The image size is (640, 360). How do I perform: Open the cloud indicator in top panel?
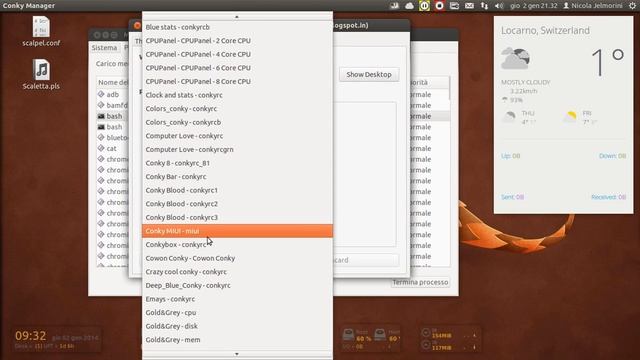pyautogui.click(x=409, y=6)
